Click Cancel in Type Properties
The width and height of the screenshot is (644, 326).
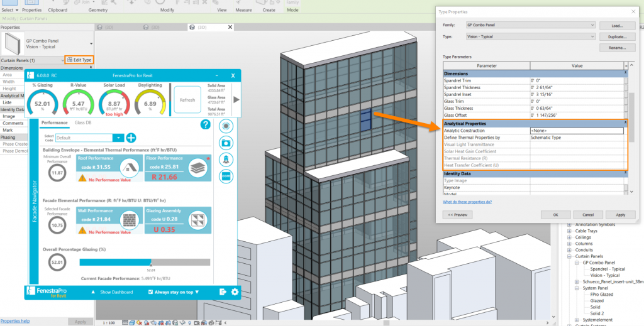pyautogui.click(x=588, y=214)
